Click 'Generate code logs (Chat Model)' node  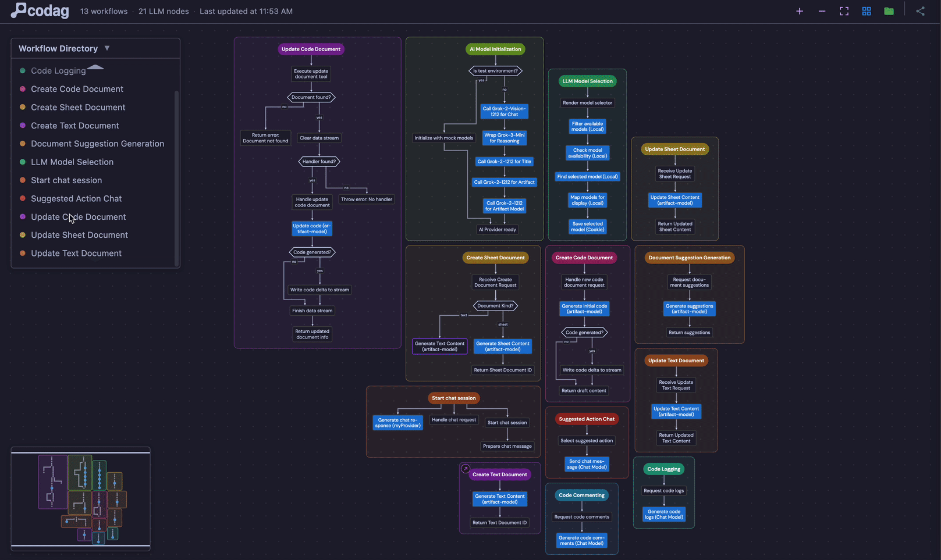pos(664,515)
